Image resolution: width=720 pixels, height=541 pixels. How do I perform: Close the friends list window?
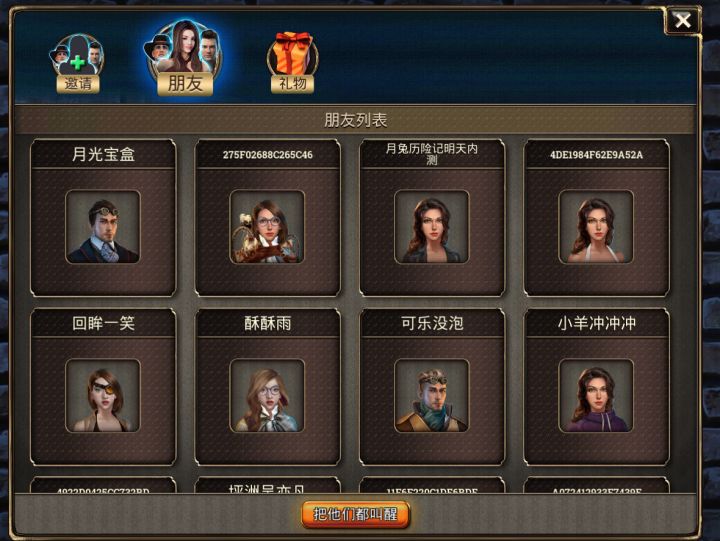click(682, 20)
